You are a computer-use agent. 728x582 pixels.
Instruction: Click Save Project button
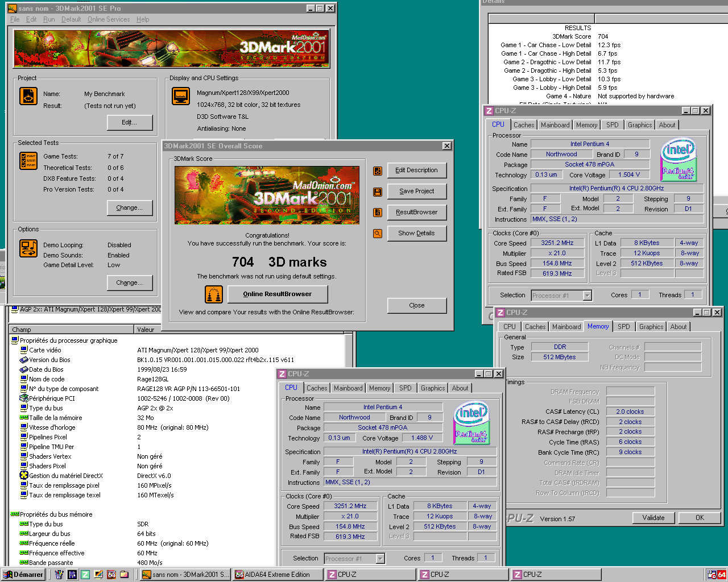(417, 192)
